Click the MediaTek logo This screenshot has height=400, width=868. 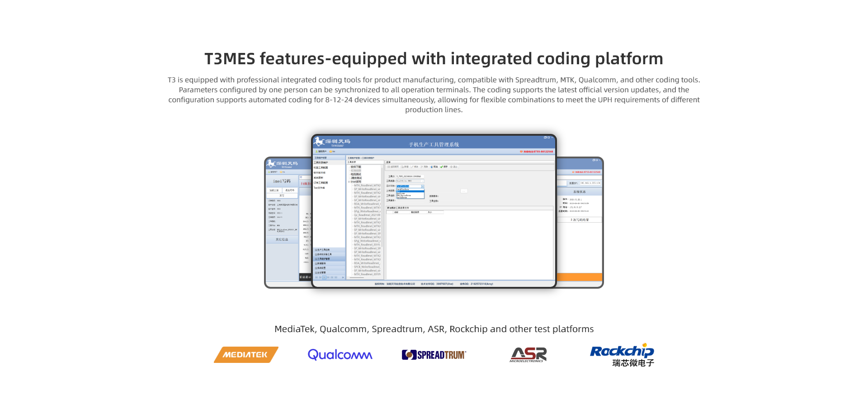246,355
